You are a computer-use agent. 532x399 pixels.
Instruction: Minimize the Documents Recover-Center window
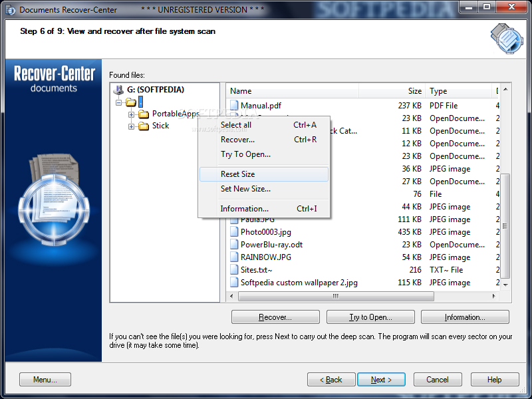point(469,7)
